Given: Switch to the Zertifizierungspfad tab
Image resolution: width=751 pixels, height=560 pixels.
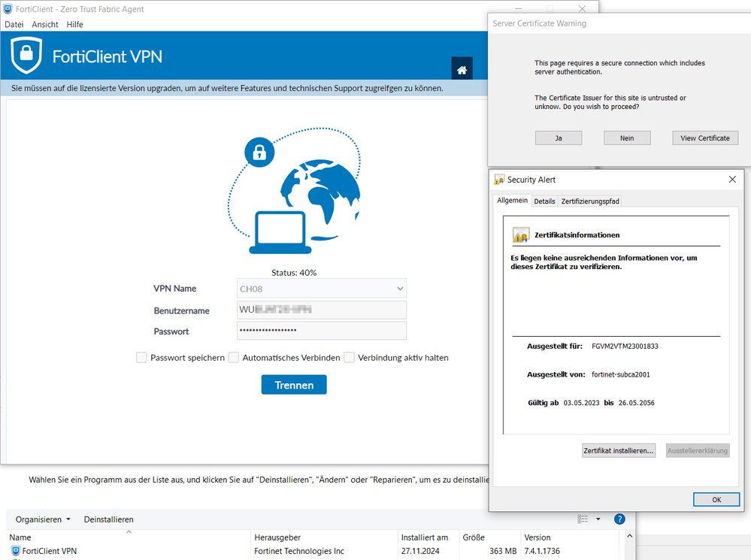Looking at the screenshot, I should click(590, 201).
